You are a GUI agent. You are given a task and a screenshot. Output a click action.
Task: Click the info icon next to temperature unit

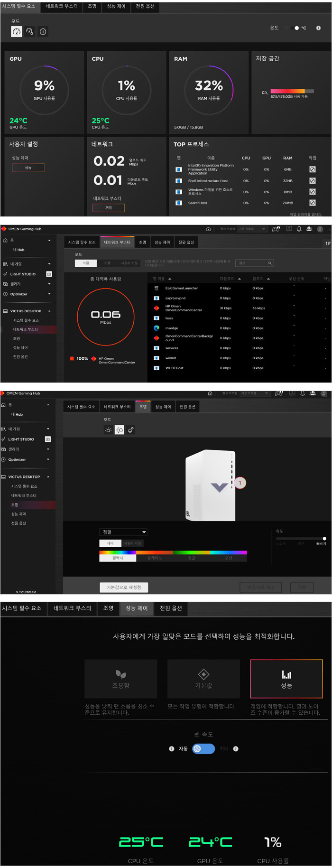(x=318, y=28)
